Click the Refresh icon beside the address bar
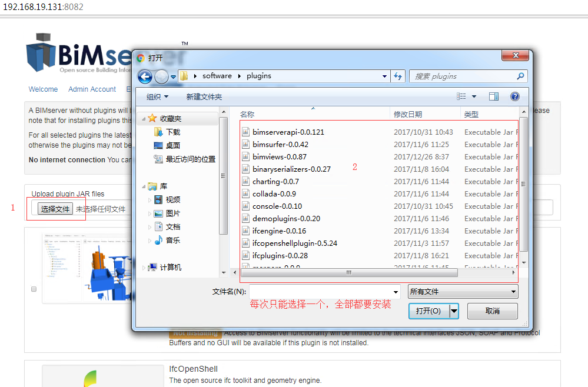Screen dimensions: 588x387 (398, 76)
